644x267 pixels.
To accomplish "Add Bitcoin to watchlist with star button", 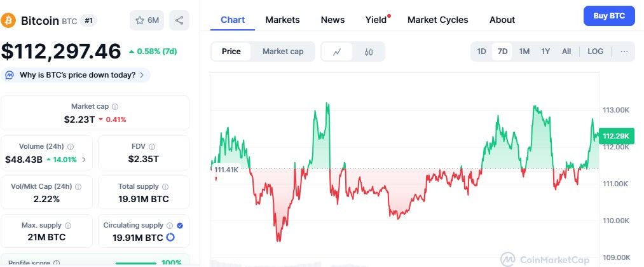I will tap(147, 20).
